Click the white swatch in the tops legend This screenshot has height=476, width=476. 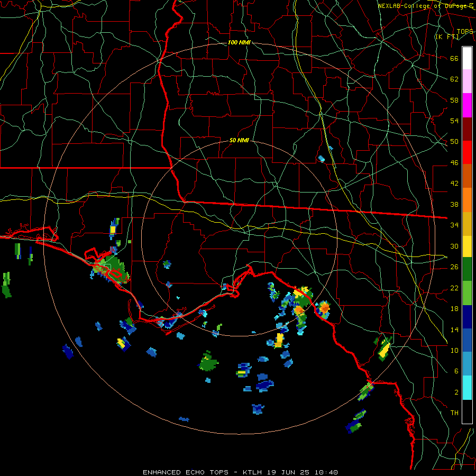point(467,58)
